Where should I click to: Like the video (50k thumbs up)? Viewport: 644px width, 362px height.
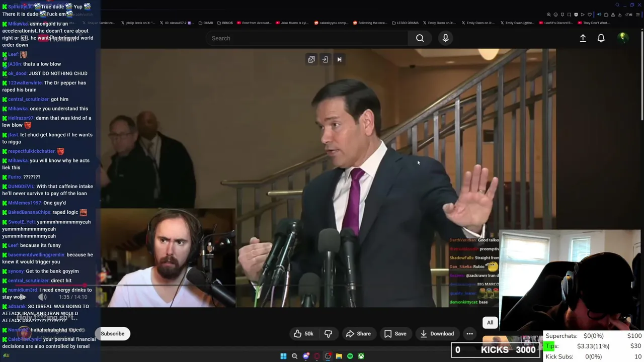click(x=303, y=333)
